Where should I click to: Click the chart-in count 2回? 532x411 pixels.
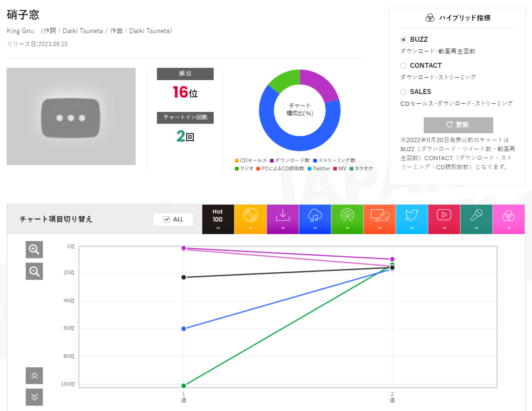(x=185, y=137)
